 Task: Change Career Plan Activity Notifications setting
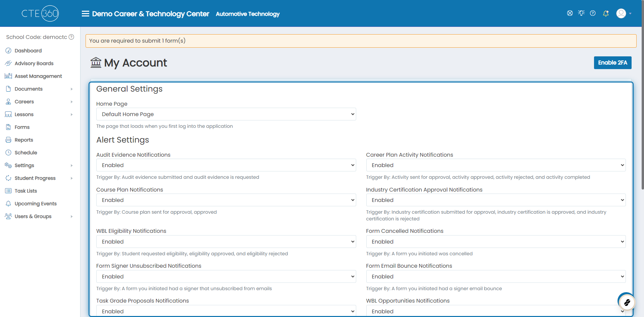click(496, 165)
